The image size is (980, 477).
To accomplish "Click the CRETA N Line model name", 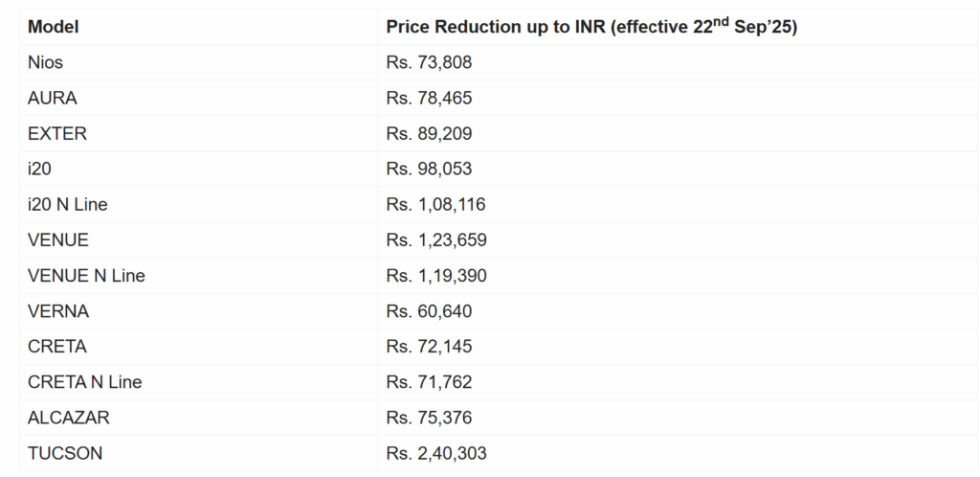I will tap(85, 382).
